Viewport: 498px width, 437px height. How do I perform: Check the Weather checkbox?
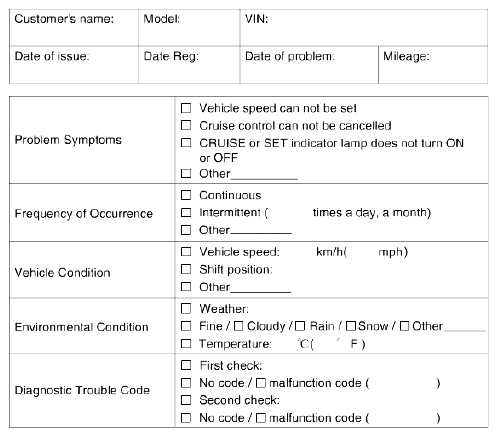[186, 309]
